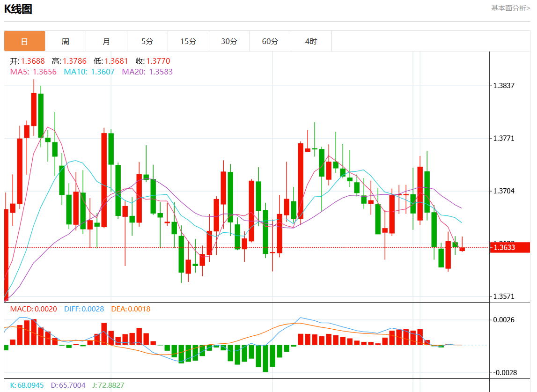Image resolution: width=537 pixels, height=392 pixels.
Task: Click the DIFF:0.0028 indicator label
Action: (x=84, y=309)
